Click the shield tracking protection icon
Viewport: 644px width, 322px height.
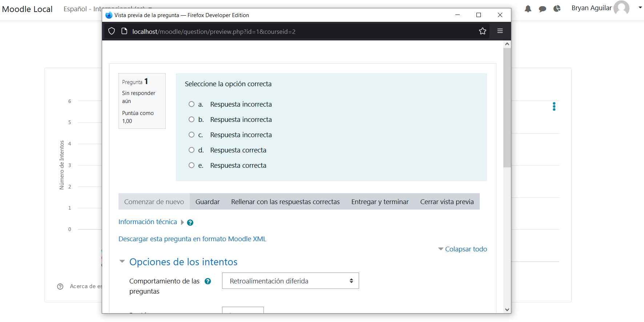pyautogui.click(x=112, y=31)
